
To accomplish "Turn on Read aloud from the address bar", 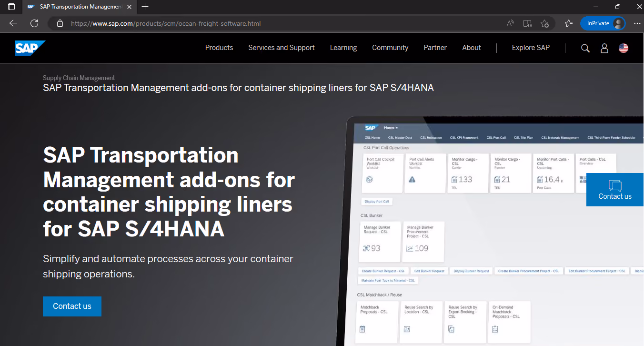I will point(510,23).
